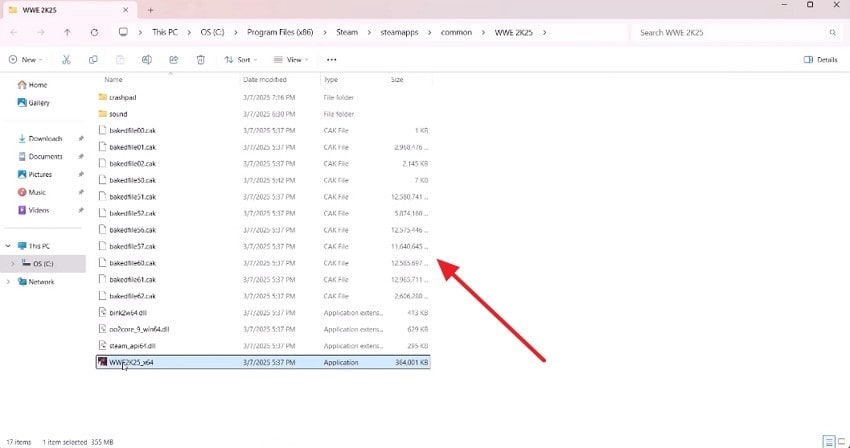Refresh the folder view

(x=94, y=33)
